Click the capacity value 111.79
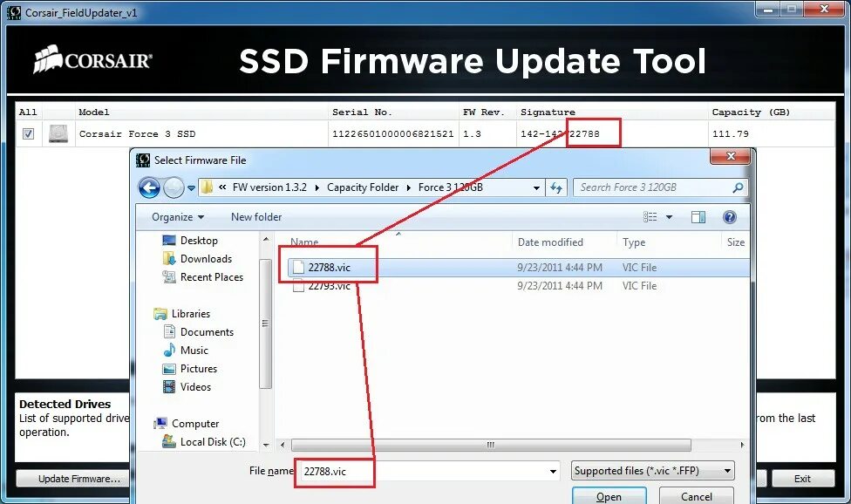 pyautogui.click(x=730, y=134)
